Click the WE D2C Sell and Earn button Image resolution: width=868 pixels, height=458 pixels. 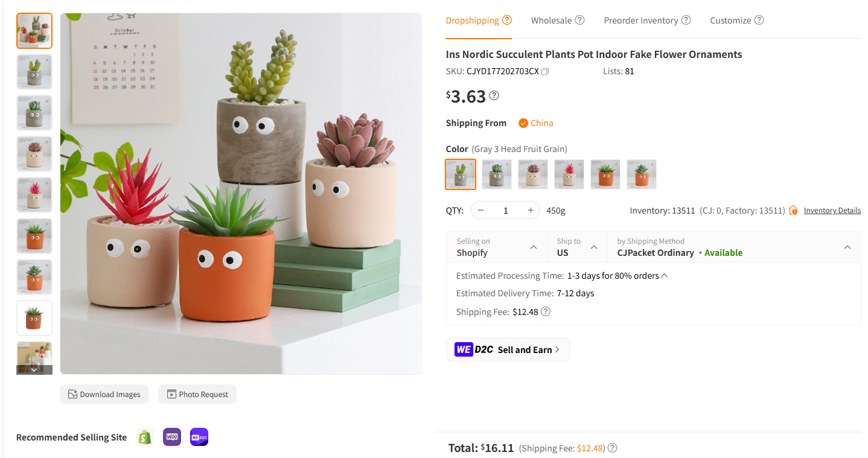coord(508,349)
